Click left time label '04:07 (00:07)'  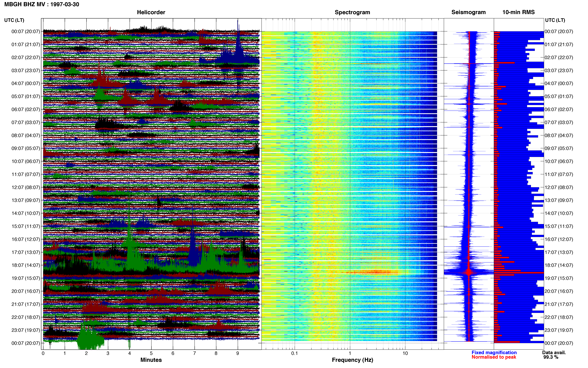26,83
